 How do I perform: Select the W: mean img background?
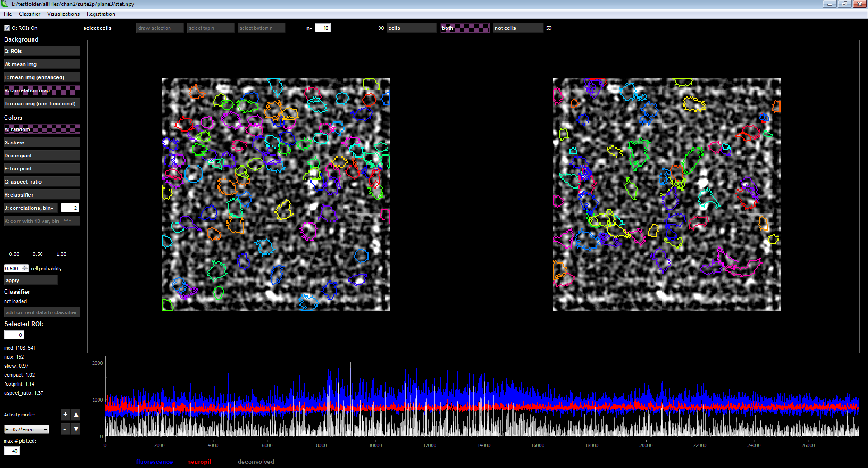tap(42, 64)
